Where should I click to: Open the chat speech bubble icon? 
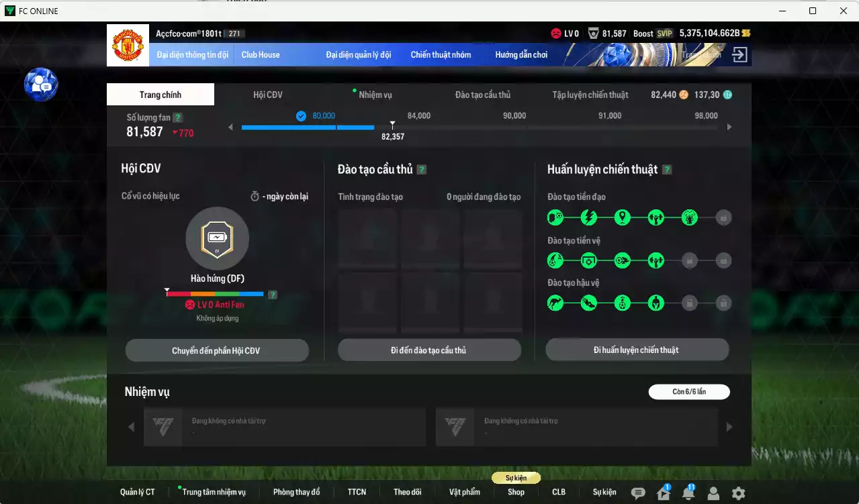tap(638, 493)
